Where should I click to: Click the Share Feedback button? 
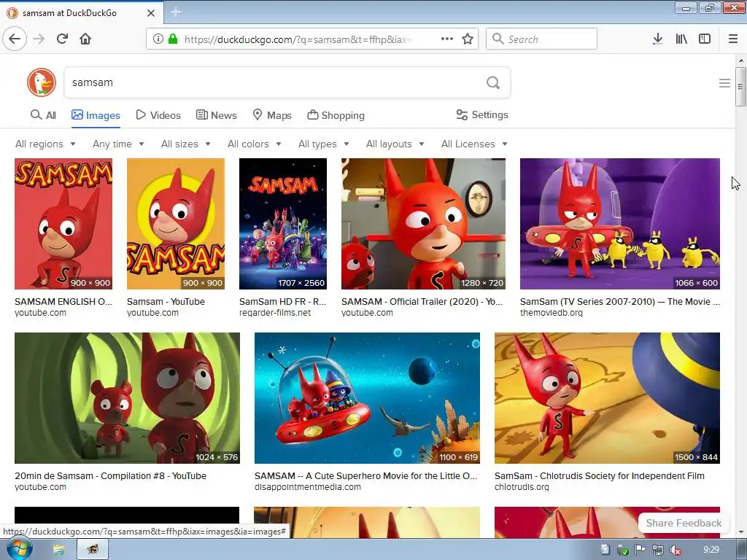684,523
